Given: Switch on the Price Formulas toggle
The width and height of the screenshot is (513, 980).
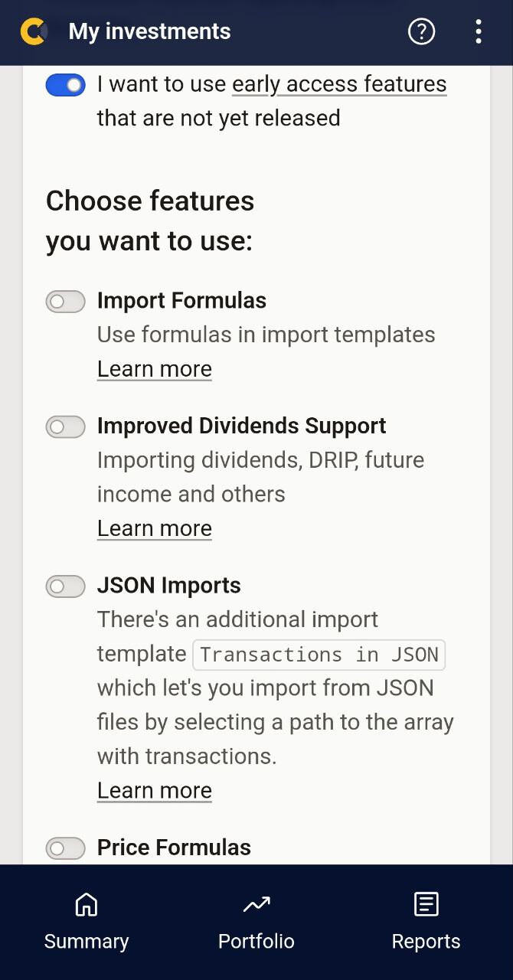Looking at the screenshot, I should tap(65, 848).
